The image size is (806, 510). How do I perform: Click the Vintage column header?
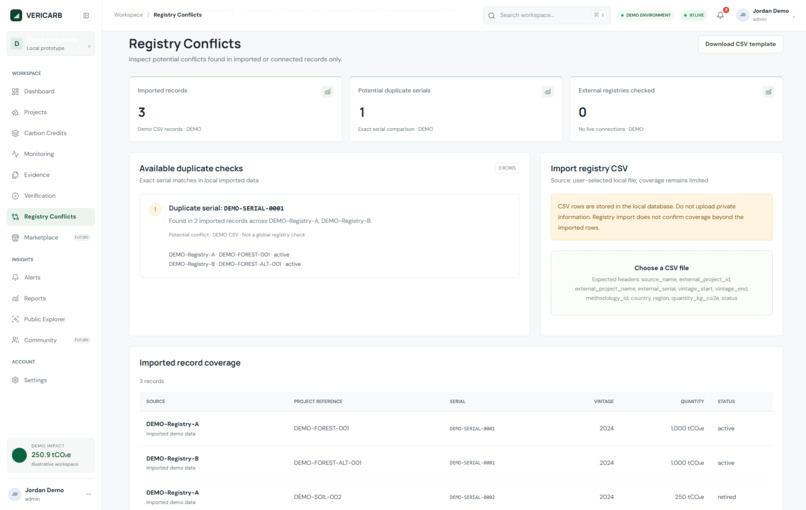click(x=604, y=402)
